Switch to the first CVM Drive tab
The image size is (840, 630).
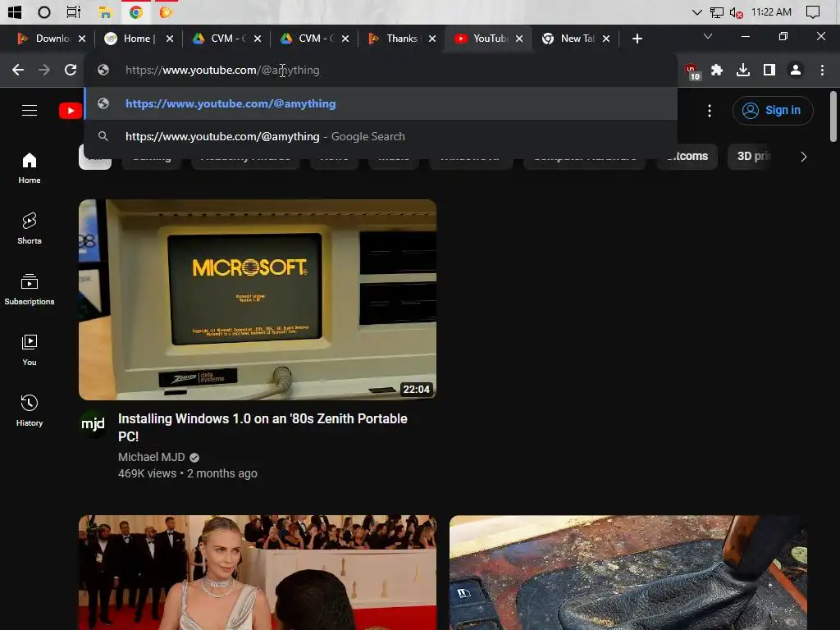pyautogui.click(x=226, y=39)
